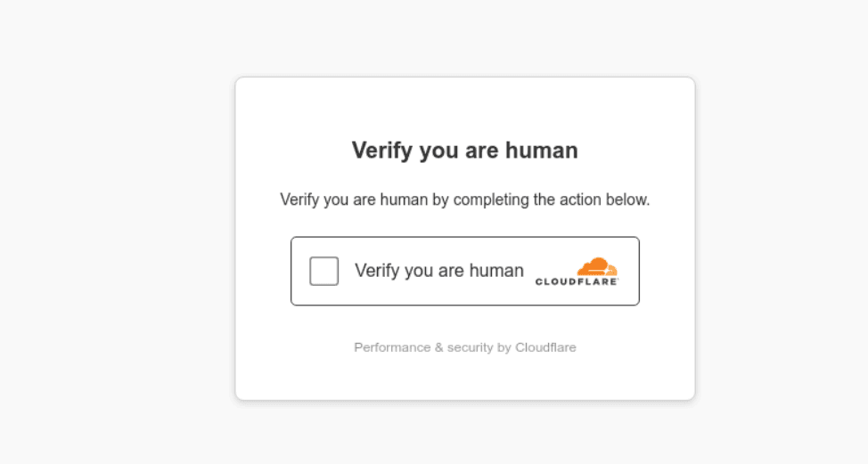Viewport: 868px width, 464px height.
Task: Click the blank card area below the footer text
Action: click(464, 379)
